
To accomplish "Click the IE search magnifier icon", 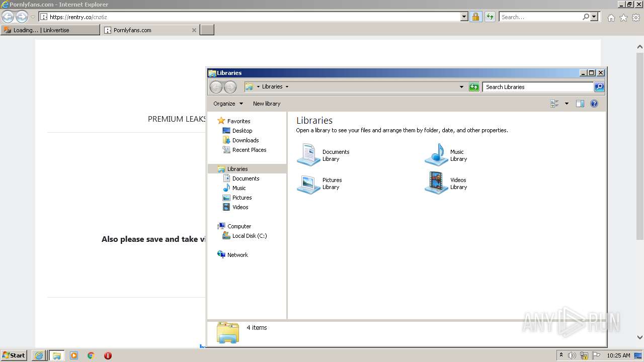I will [x=586, y=17].
